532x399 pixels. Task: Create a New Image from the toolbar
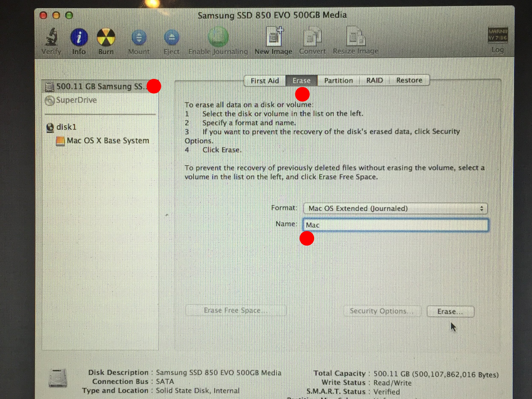point(275,36)
